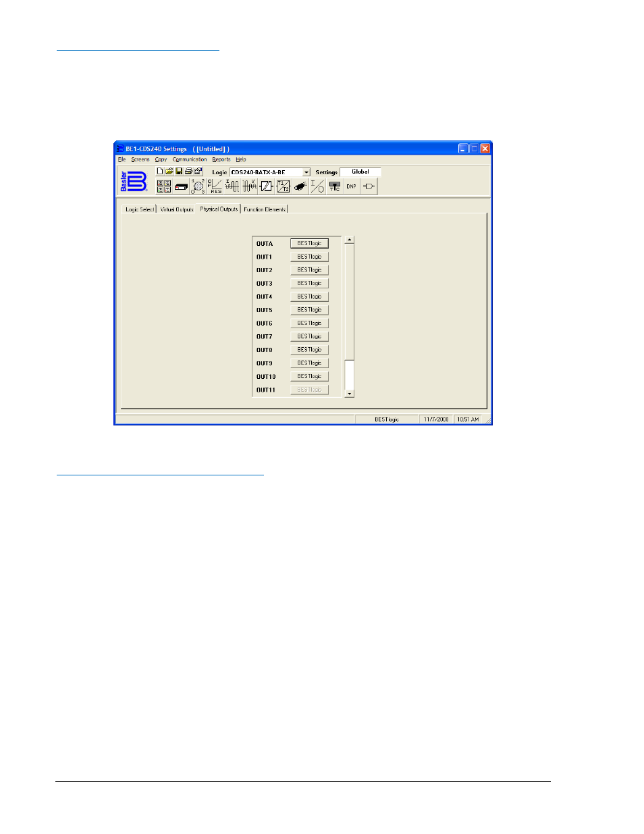Image resolution: width=644 pixels, height=834 pixels.
Task: Open the inputs and outputs I/O icon
Action: tap(317, 186)
